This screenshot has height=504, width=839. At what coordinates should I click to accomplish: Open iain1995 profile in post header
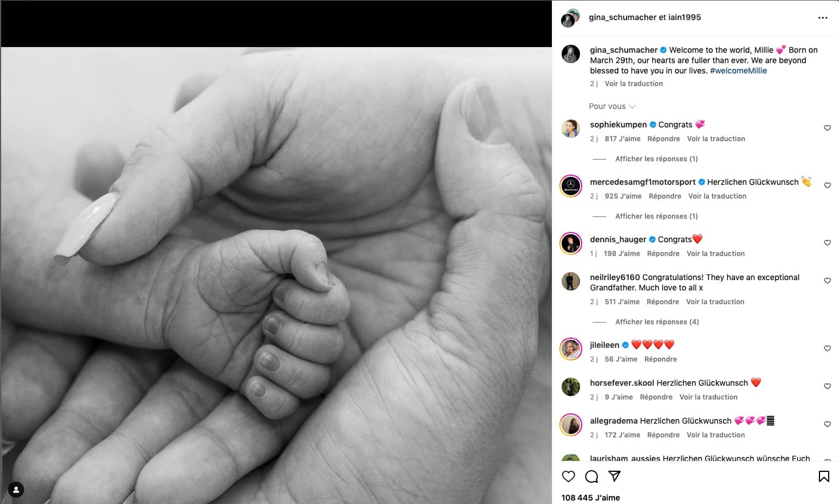click(x=685, y=17)
